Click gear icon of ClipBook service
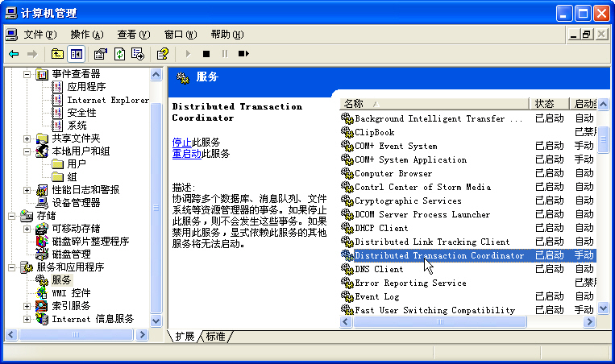Viewport: 615px width, 364px height. [347, 132]
